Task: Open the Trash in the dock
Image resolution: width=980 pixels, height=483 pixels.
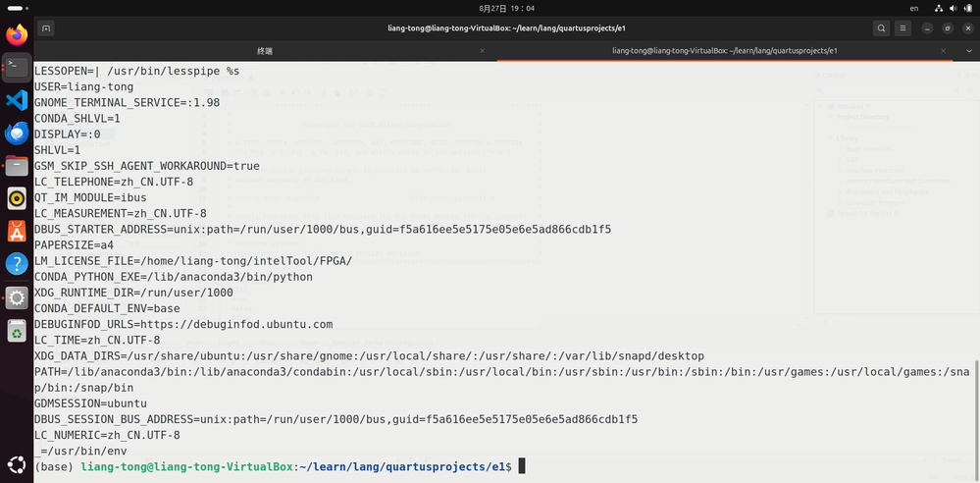Action: pyautogui.click(x=16, y=331)
